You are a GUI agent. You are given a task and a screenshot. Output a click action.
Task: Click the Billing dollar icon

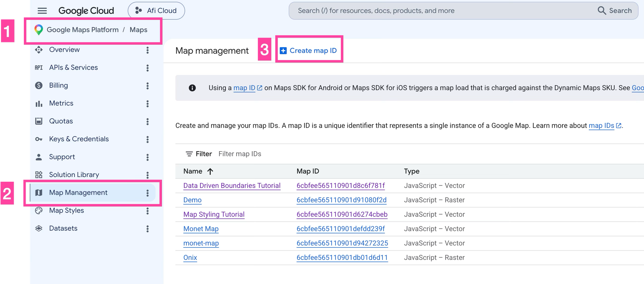click(39, 85)
